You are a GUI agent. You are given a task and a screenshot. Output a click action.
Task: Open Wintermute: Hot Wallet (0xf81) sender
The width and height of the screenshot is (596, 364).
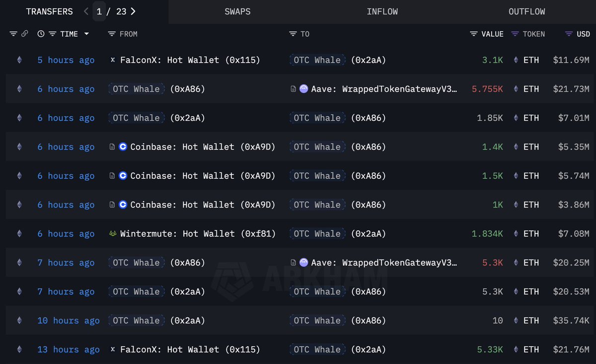pos(197,234)
